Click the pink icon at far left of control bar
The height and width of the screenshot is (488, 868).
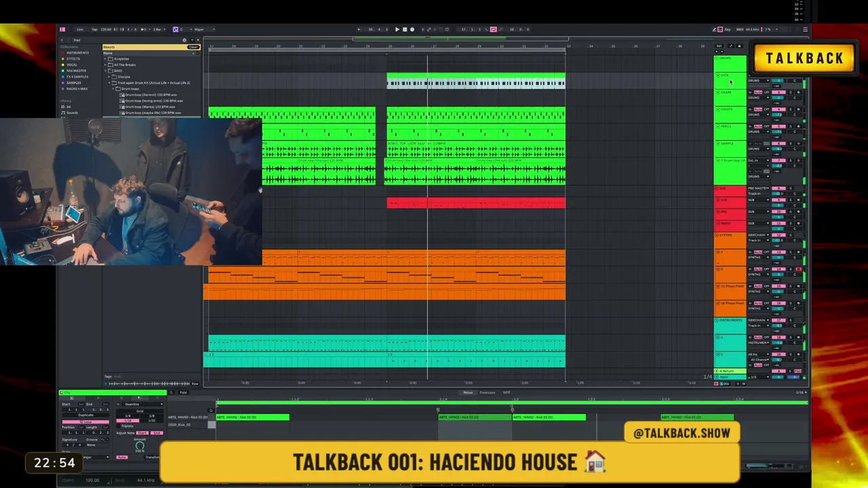(x=62, y=29)
